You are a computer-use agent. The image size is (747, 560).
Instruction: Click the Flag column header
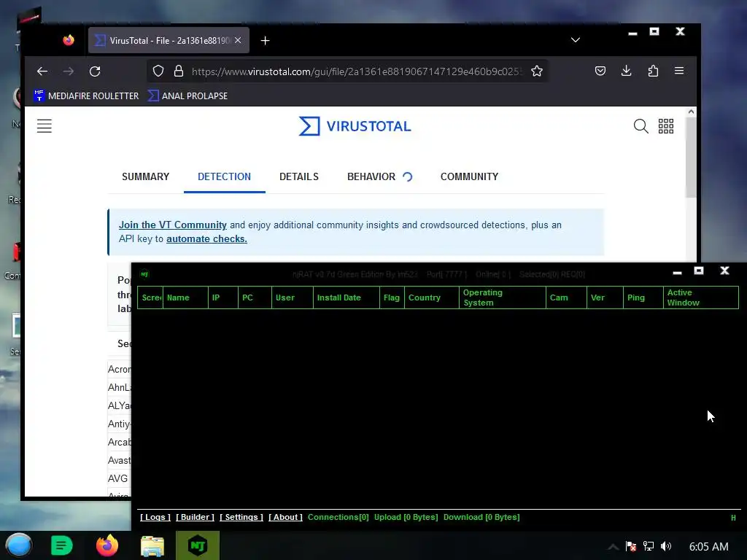(392, 297)
